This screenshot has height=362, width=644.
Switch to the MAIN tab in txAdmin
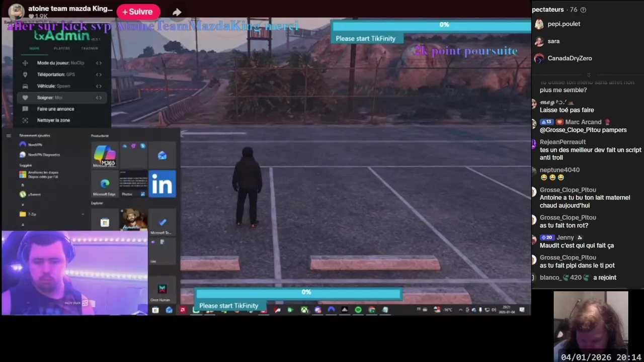point(34,48)
